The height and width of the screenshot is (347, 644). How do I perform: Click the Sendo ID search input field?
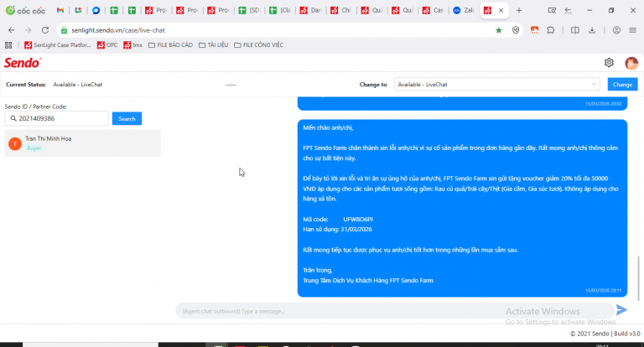click(57, 119)
